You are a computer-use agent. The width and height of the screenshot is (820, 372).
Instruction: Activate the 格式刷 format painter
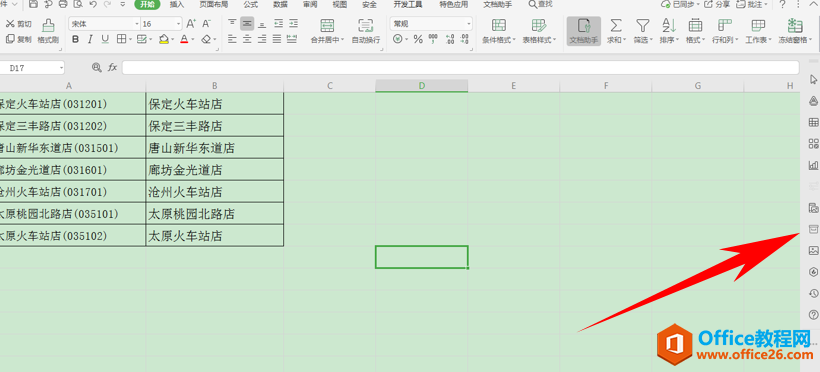(x=48, y=31)
